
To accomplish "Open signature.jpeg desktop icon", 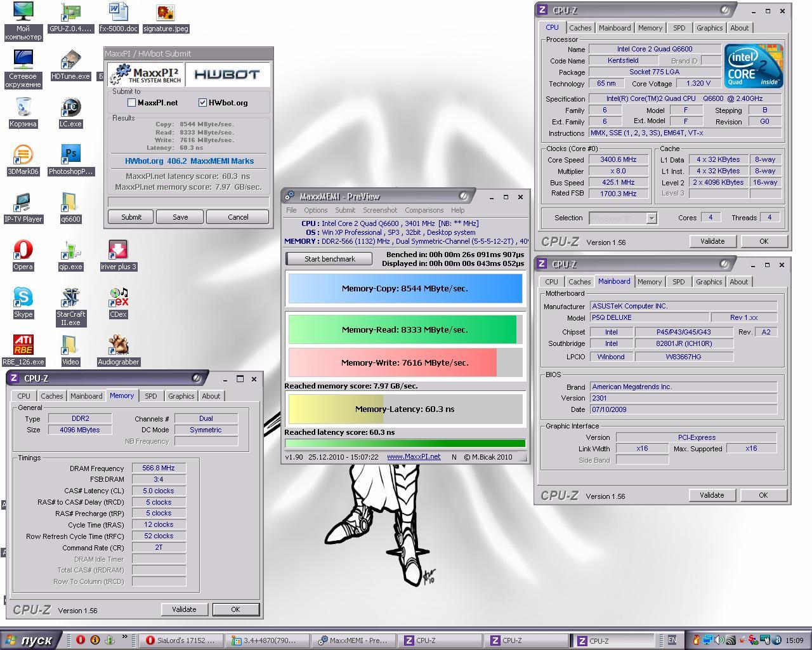I will point(166,17).
